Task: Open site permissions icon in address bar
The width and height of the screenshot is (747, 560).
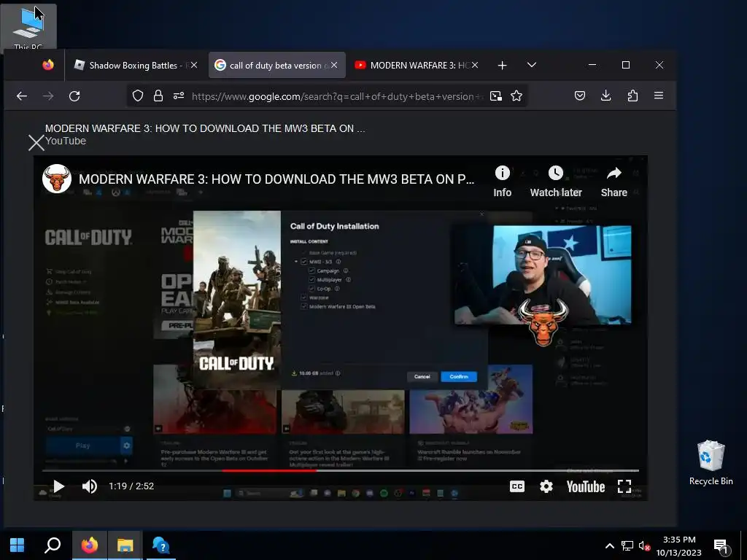Action: coord(179,96)
